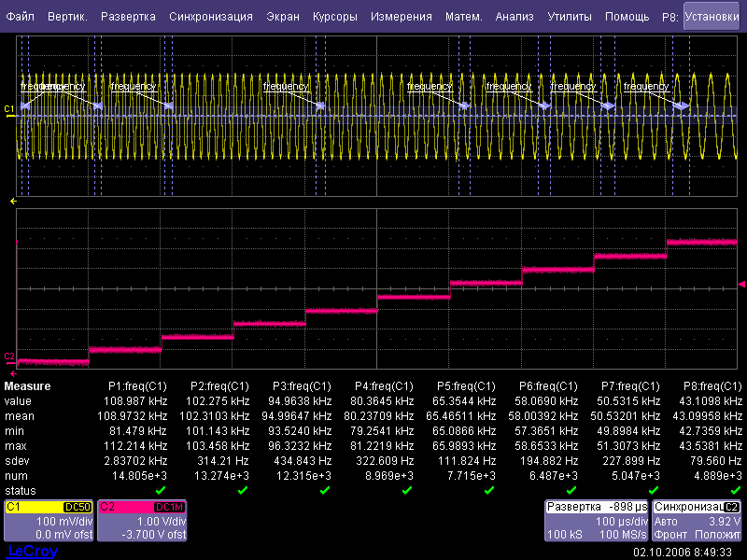The image size is (747, 560).
Task: Click the yellow trigger delay arrow
Action: (x=13, y=201)
